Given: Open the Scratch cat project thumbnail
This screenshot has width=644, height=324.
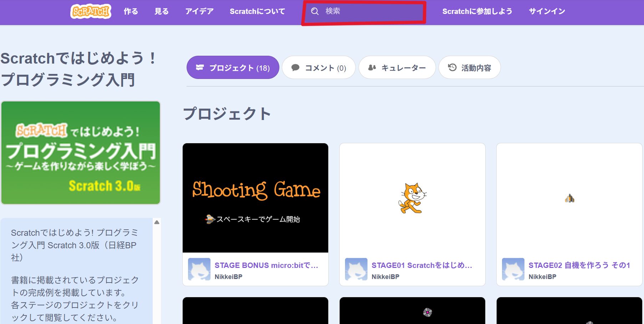Looking at the screenshot, I should click(x=412, y=198).
